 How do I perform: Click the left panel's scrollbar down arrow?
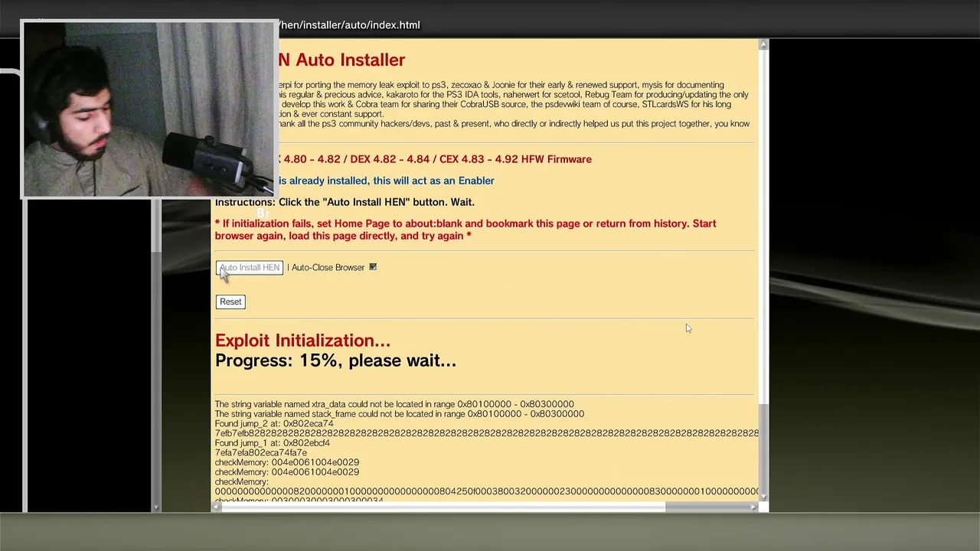156,506
